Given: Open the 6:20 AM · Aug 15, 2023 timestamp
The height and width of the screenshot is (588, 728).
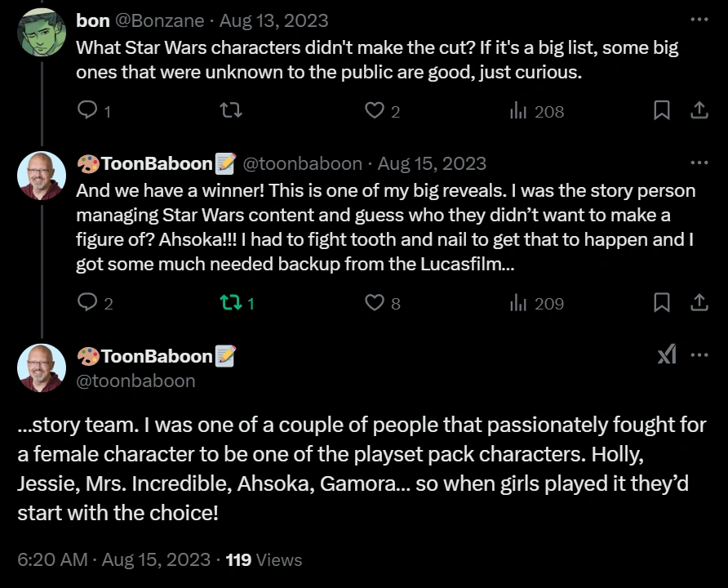Looking at the screenshot, I should [x=114, y=560].
